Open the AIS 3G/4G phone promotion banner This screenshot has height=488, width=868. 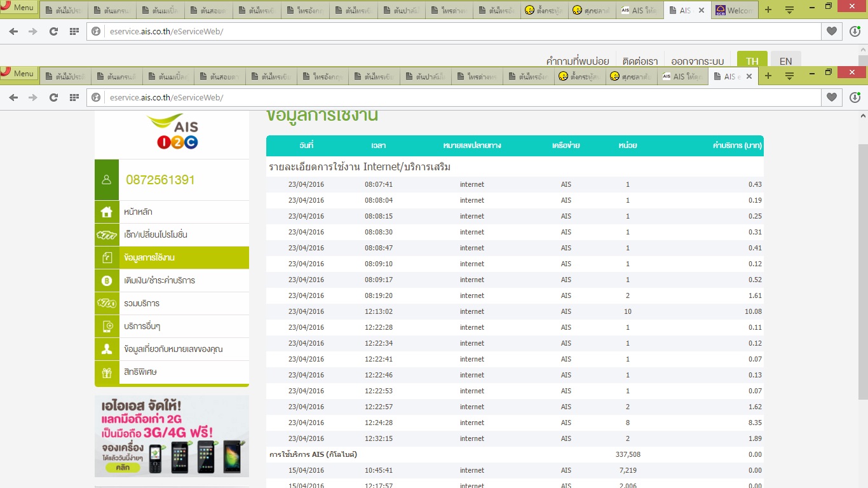click(x=172, y=436)
